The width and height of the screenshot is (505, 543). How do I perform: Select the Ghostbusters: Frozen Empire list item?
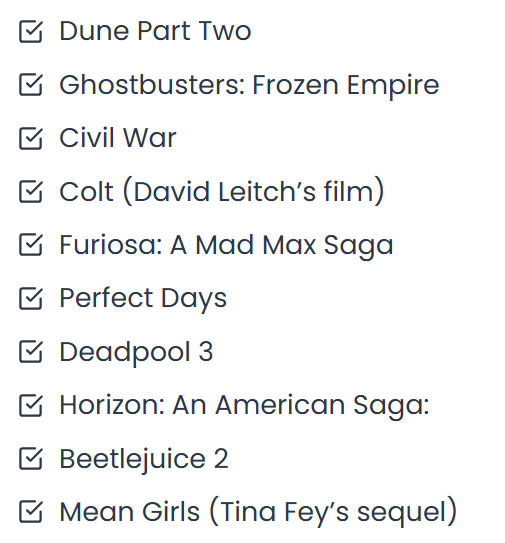pos(249,86)
